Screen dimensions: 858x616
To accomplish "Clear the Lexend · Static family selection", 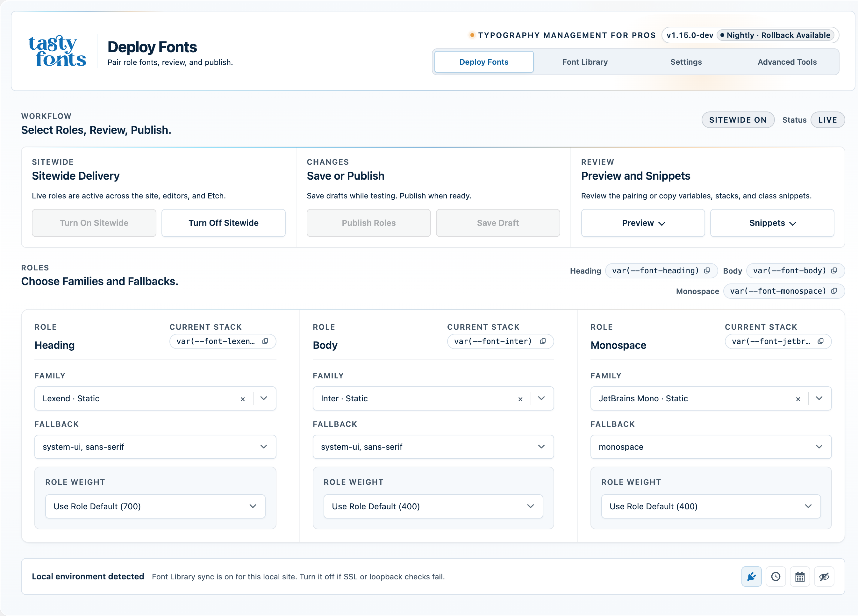I will [242, 399].
